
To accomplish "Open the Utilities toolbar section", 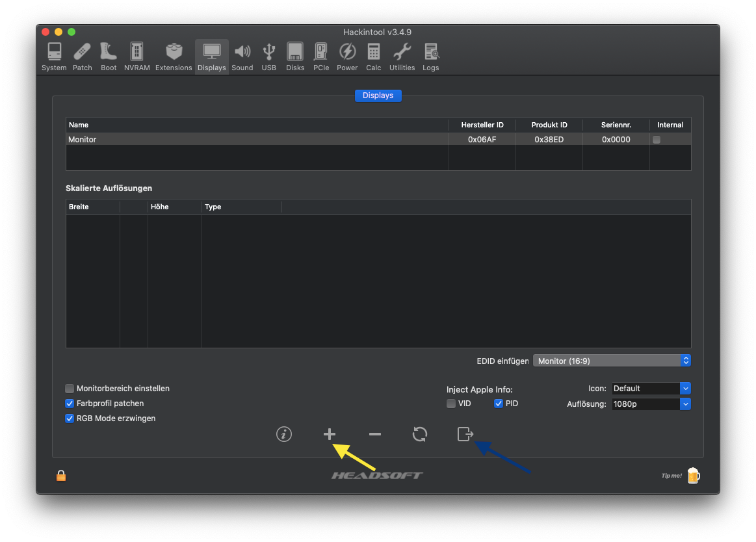I will [402, 57].
